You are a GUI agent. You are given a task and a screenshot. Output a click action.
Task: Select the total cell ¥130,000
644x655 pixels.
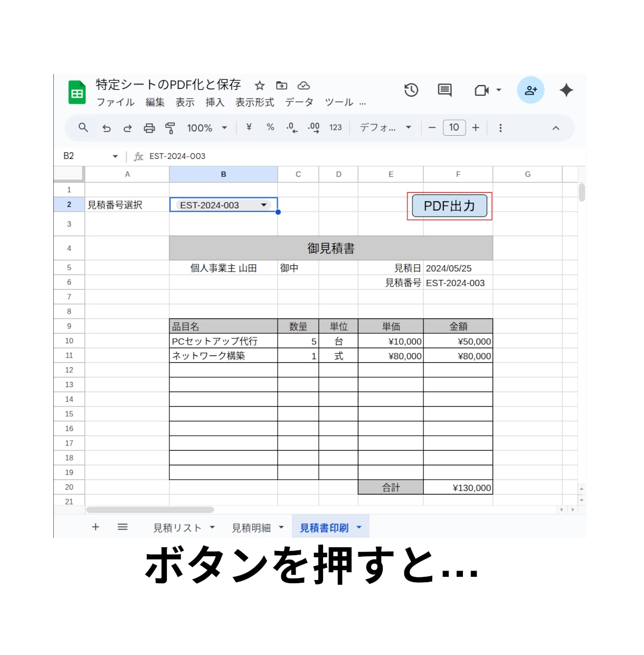pos(458,488)
